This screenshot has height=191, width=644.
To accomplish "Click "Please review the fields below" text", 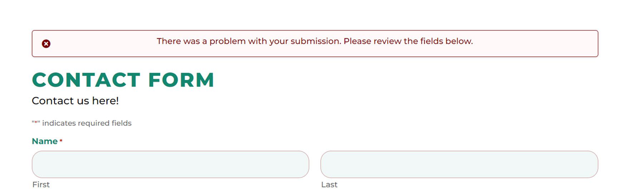I will pos(408,41).
